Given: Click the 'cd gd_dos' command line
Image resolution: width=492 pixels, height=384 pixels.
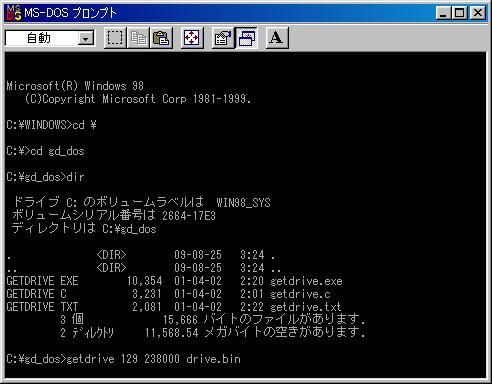Looking at the screenshot, I should coord(45,151).
